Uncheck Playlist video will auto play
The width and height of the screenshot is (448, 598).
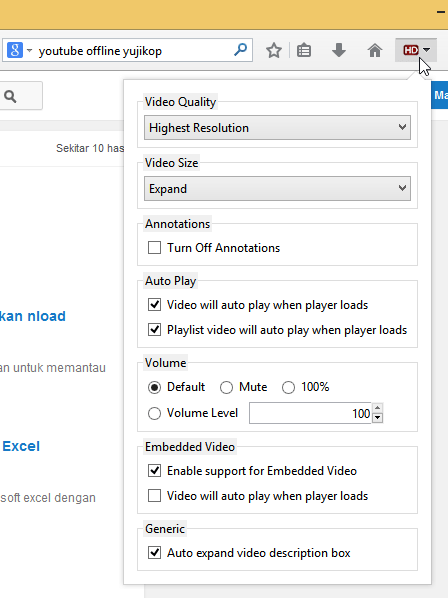click(x=154, y=330)
